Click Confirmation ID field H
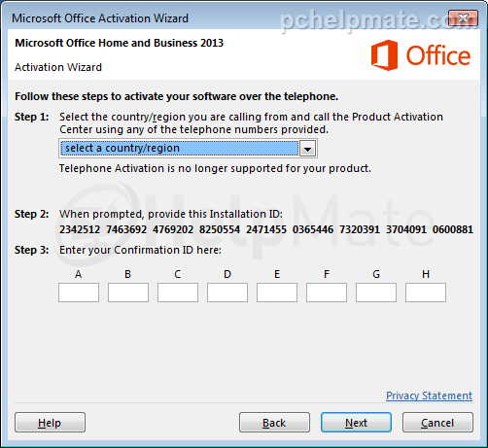The image size is (488, 448). pyautogui.click(x=426, y=293)
